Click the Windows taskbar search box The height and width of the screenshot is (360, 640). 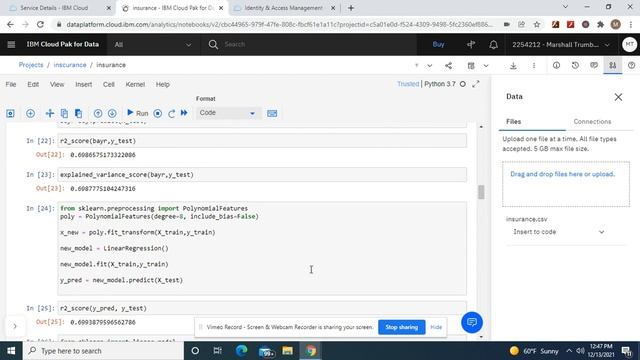pyautogui.click(x=103, y=351)
